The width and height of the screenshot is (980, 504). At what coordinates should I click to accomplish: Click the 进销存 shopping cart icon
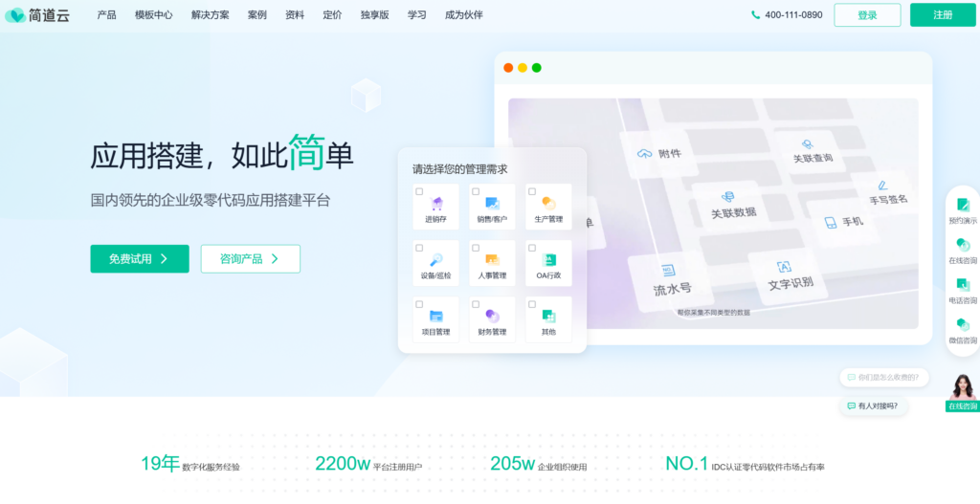click(436, 204)
